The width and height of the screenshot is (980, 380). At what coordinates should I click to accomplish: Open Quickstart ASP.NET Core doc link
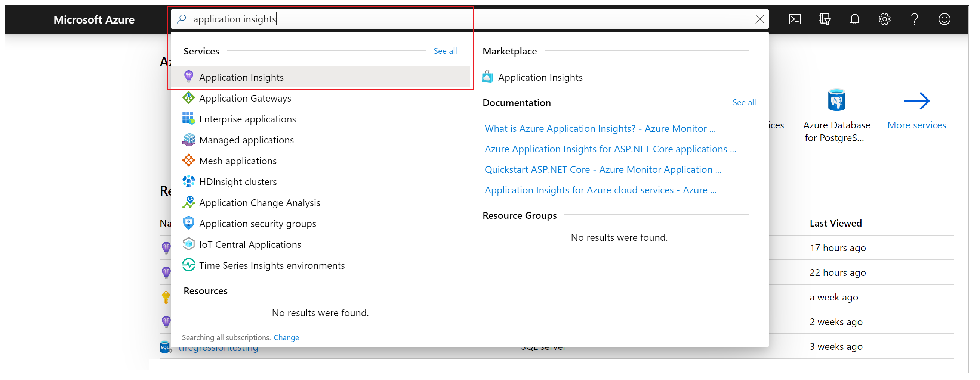click(603, 169)
